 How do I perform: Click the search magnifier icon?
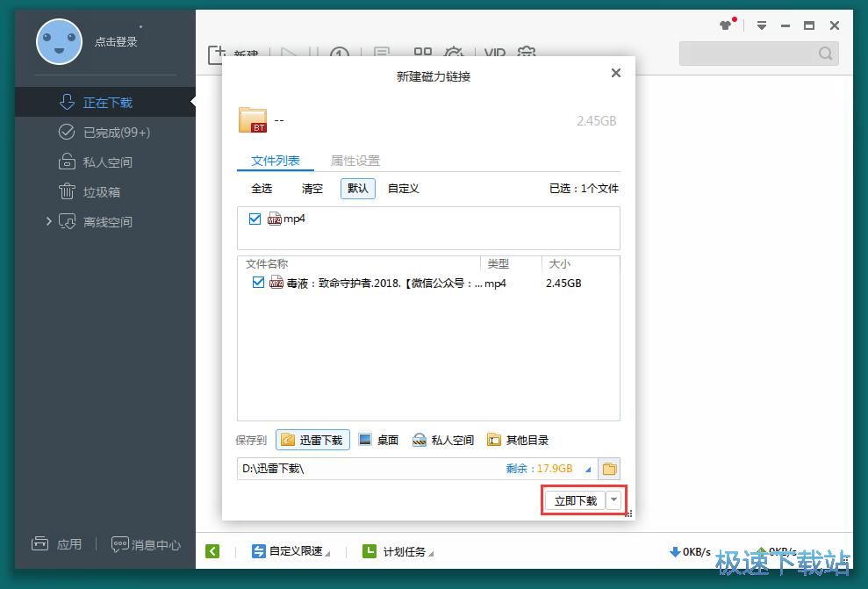[825, 54]
